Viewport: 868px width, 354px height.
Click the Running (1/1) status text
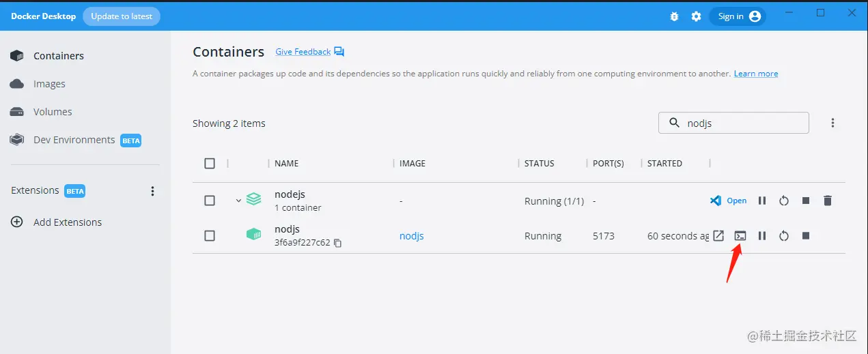554,201
